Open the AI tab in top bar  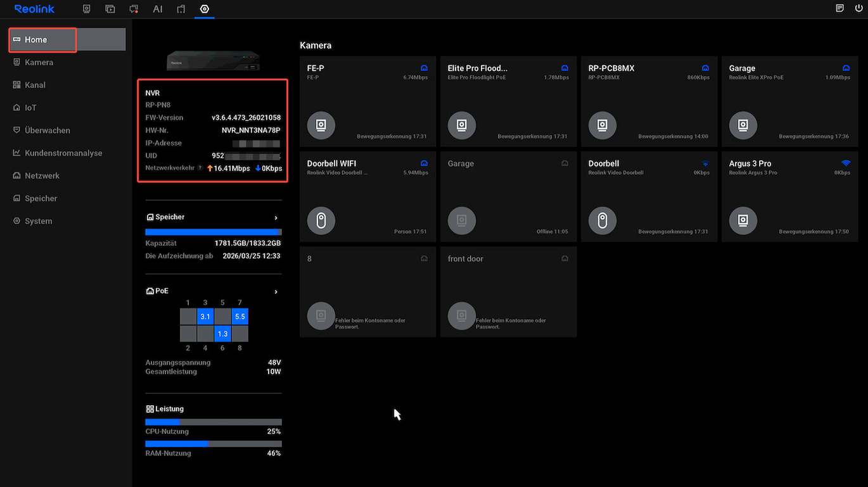click(158, 9)
